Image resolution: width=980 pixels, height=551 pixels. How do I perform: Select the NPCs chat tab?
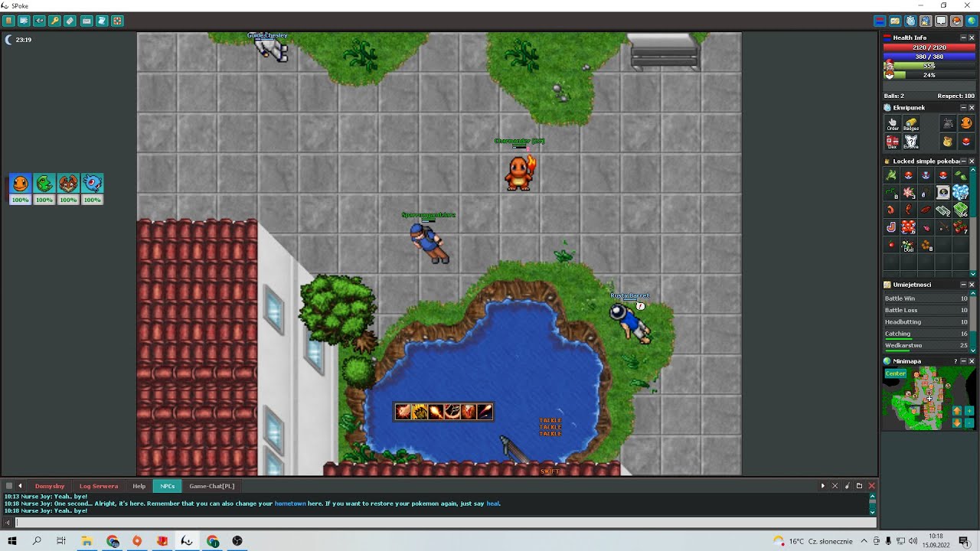[168, 486]
